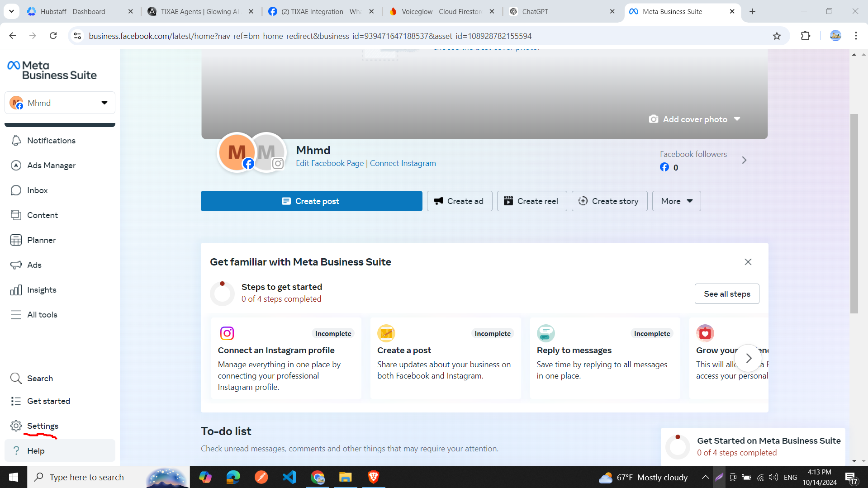This screenshot has height=488, width=868.
Task: Go back to previous page
Action: (13, 36)
